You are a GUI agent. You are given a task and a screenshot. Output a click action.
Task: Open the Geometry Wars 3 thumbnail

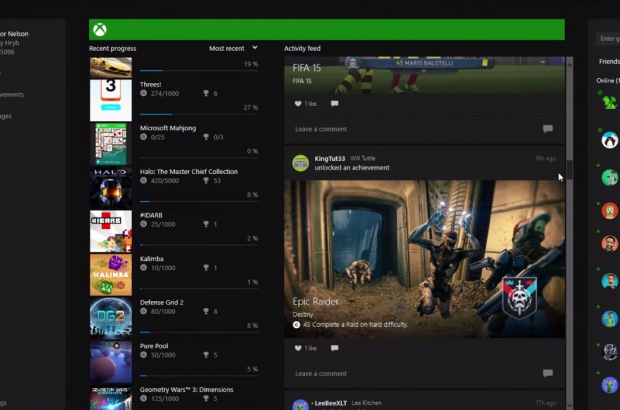[111, 397]
